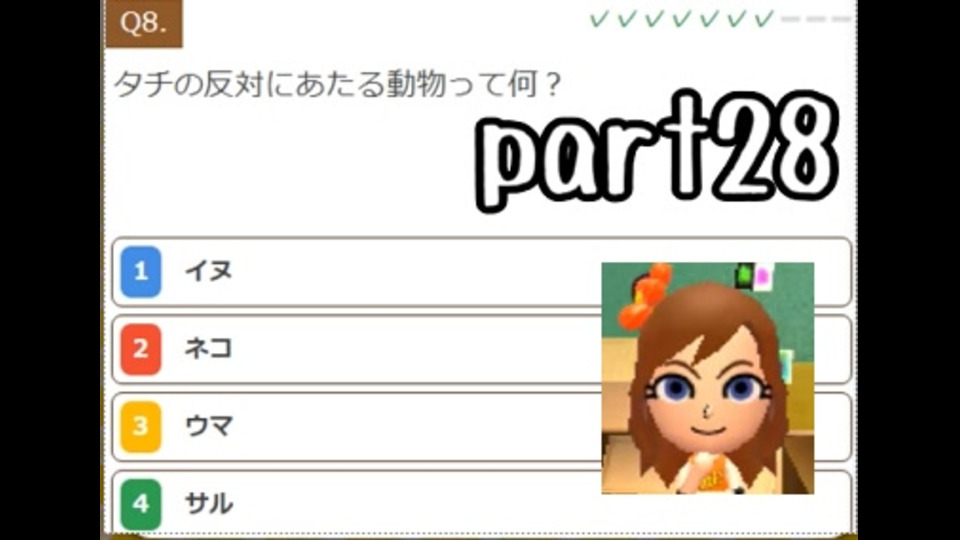The height and width of the screenshot is (540, 960).
Task: Select the answer イヌ
Action: [x=482, y=272]
